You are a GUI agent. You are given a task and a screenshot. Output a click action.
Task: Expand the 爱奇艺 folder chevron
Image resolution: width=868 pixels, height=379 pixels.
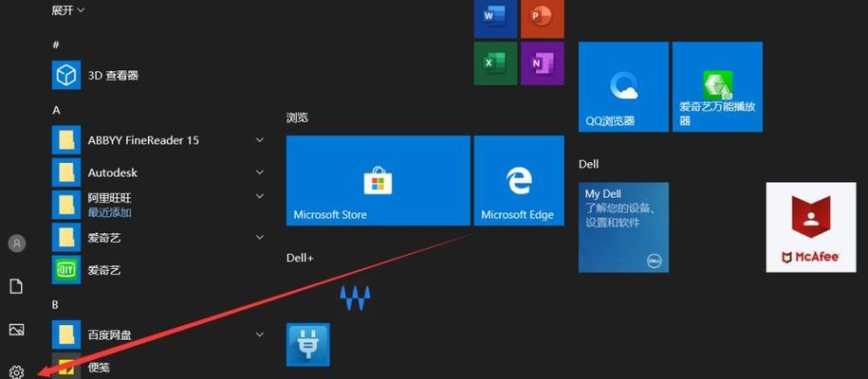260,238
